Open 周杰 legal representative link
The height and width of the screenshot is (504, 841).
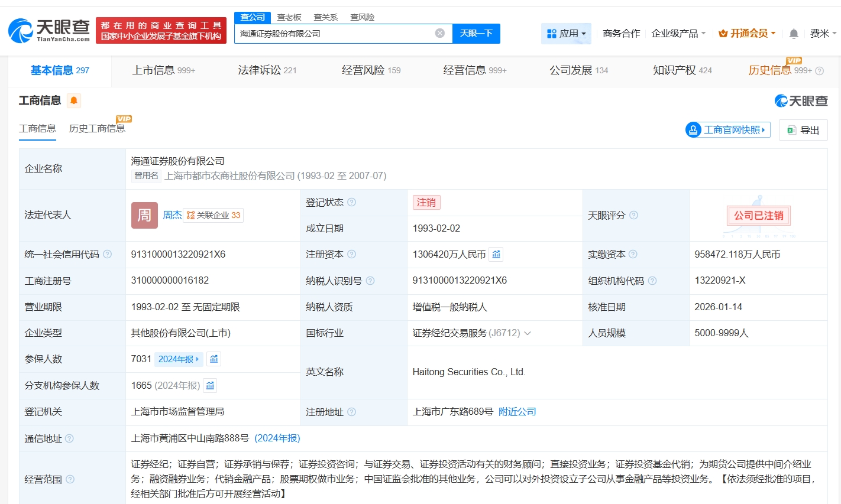[x=172, y=215]
